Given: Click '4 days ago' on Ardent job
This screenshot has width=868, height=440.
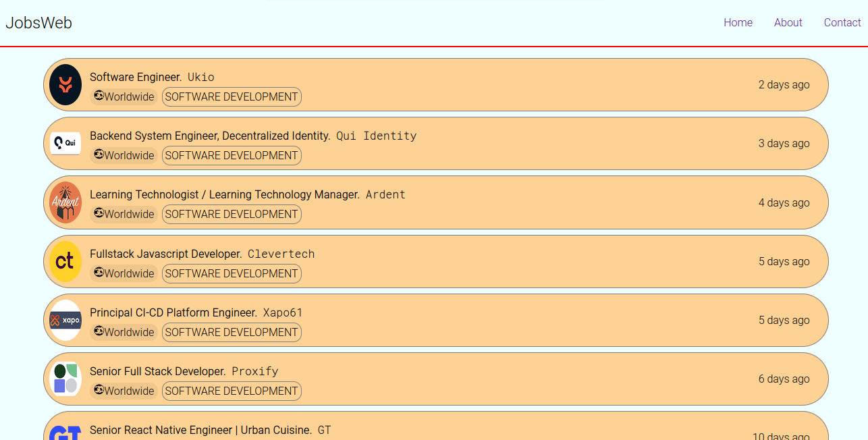Looking at the screenshot, I should pos(784,202).
